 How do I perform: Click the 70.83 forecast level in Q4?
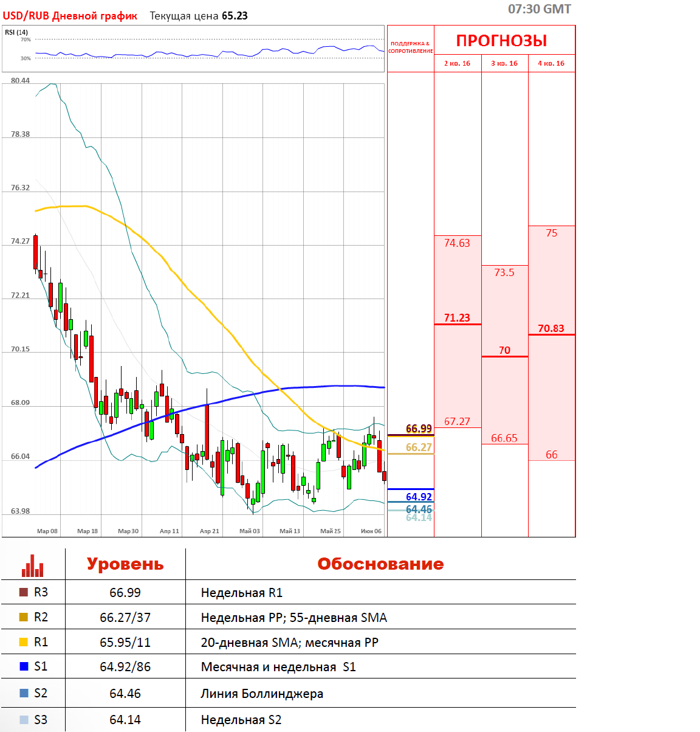click(x=551, y=328)
